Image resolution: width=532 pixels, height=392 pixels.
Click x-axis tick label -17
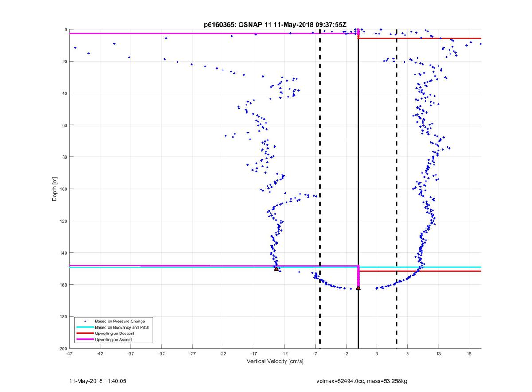tap(254, 354)
